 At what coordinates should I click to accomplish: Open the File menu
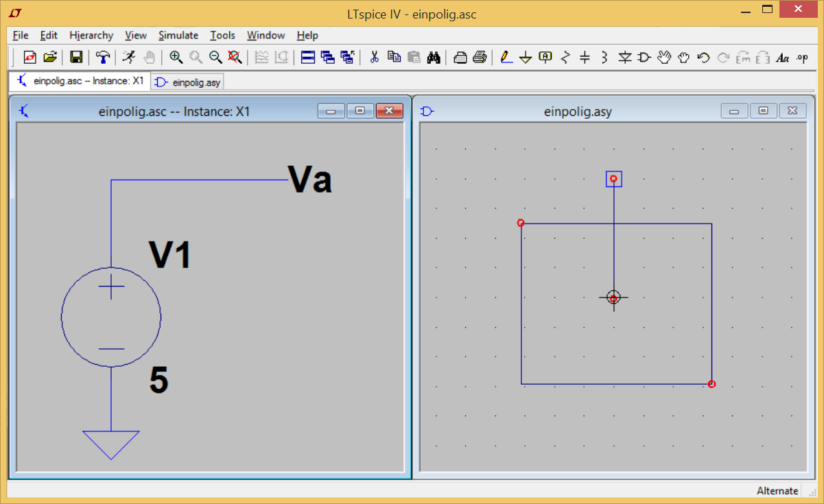[x=21, y=36]
